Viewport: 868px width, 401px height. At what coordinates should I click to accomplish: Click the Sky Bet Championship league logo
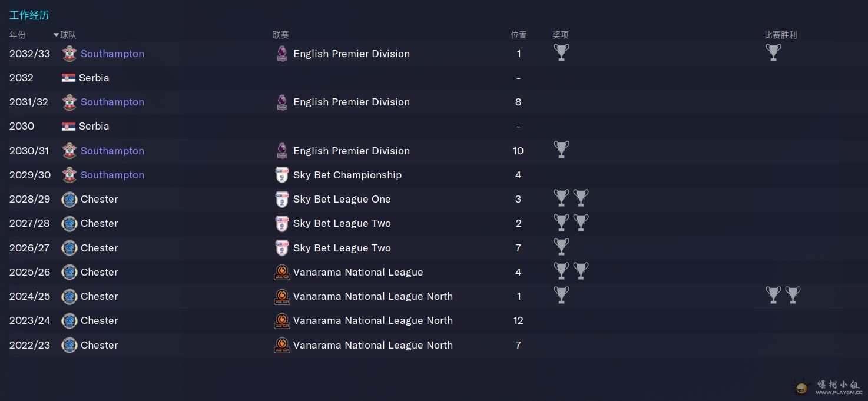tap(282, 175)
